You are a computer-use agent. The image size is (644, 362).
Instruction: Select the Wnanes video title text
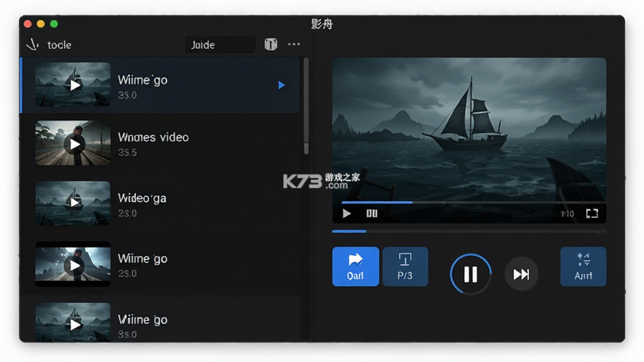153,137
